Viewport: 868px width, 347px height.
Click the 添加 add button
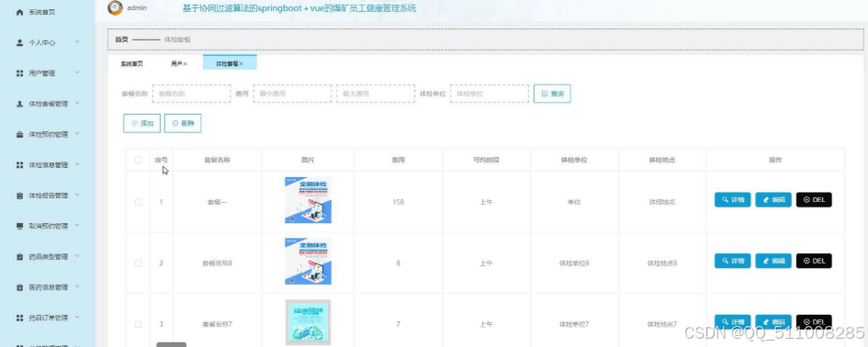pos(141,123)
